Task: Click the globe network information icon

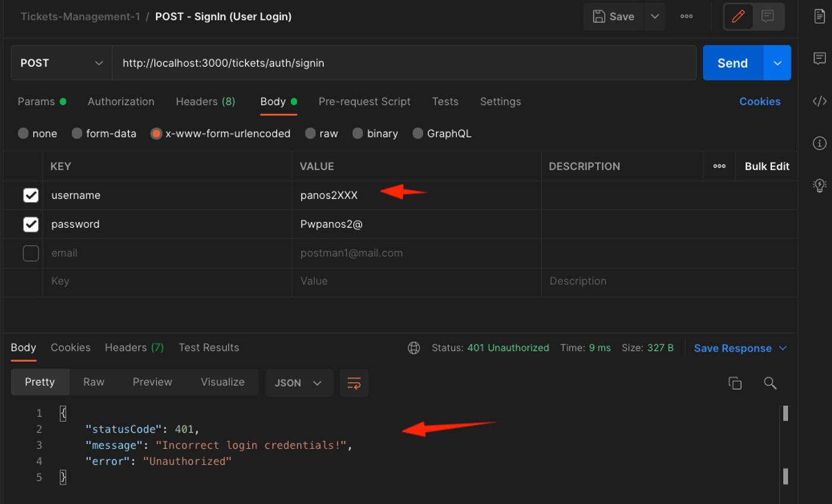Action: click(x=414, y=348)
